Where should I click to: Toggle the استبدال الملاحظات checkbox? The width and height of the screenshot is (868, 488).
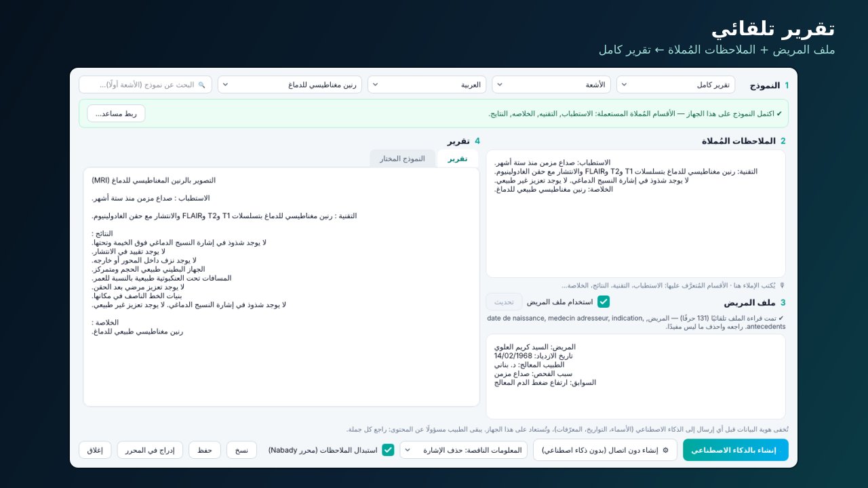[x=388, y=450]
